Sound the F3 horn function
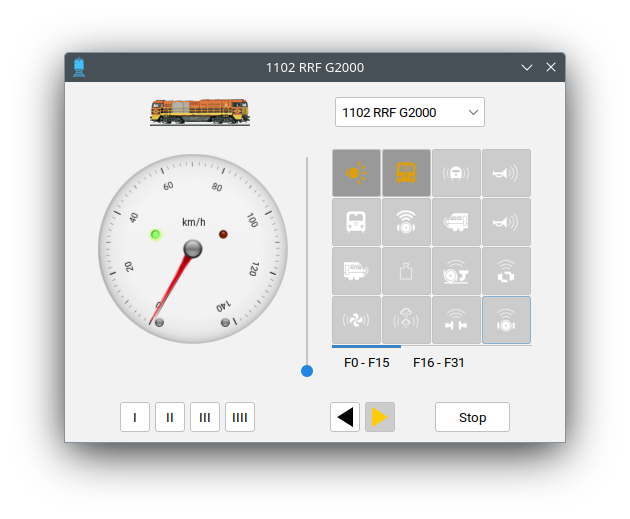Viewport: 630px width, 519px height. [506, 173]
